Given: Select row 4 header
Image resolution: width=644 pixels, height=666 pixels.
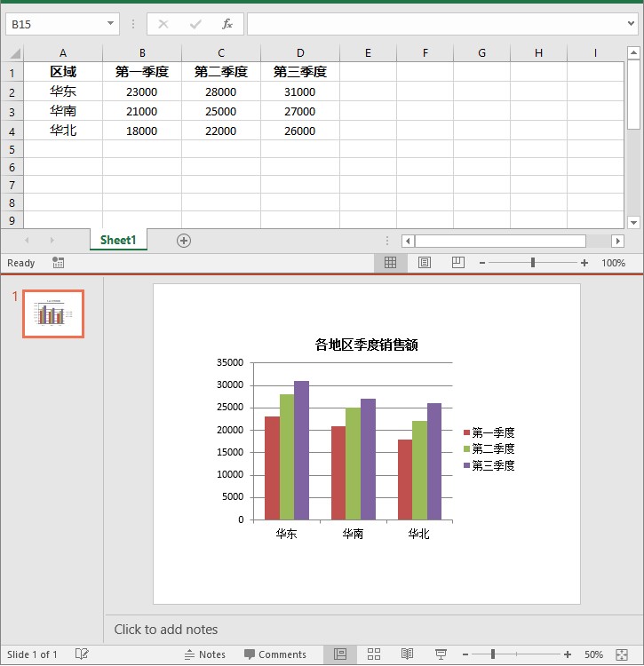Looking at the screenshot, I should click(x=12, y=131).
